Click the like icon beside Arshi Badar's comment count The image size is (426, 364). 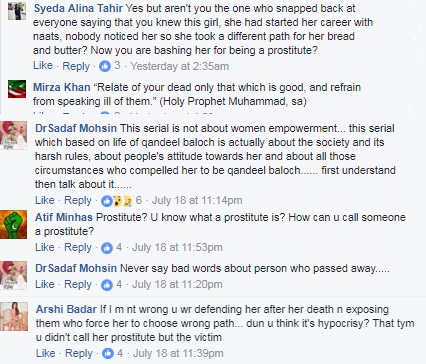pyautogui.click(x=108, y=353)
